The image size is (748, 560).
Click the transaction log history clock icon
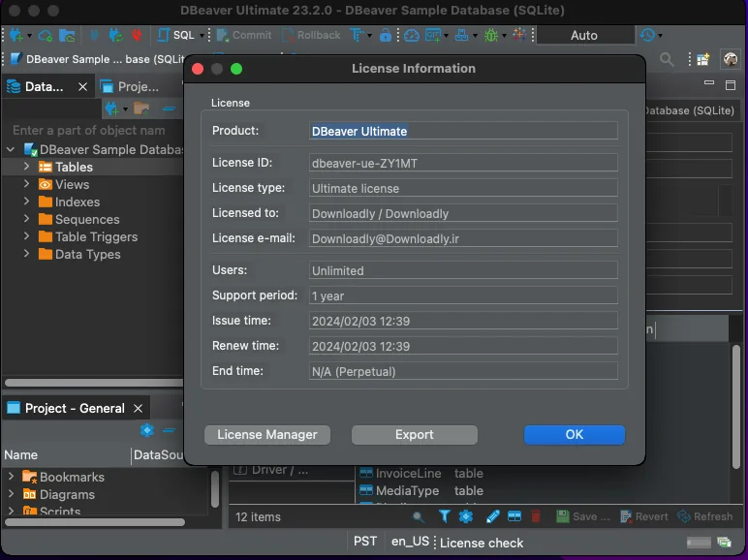(x=647, y=35)
